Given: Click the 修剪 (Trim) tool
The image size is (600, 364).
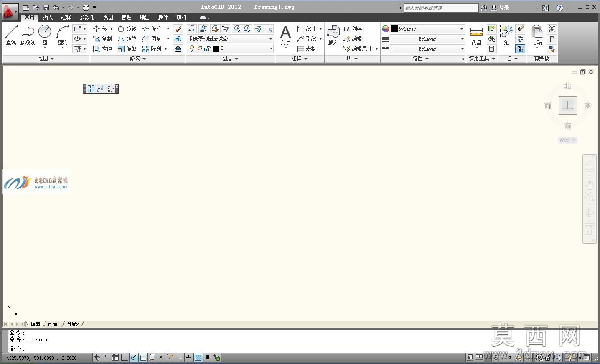Looking at the screenshot, I should (152, 29).
